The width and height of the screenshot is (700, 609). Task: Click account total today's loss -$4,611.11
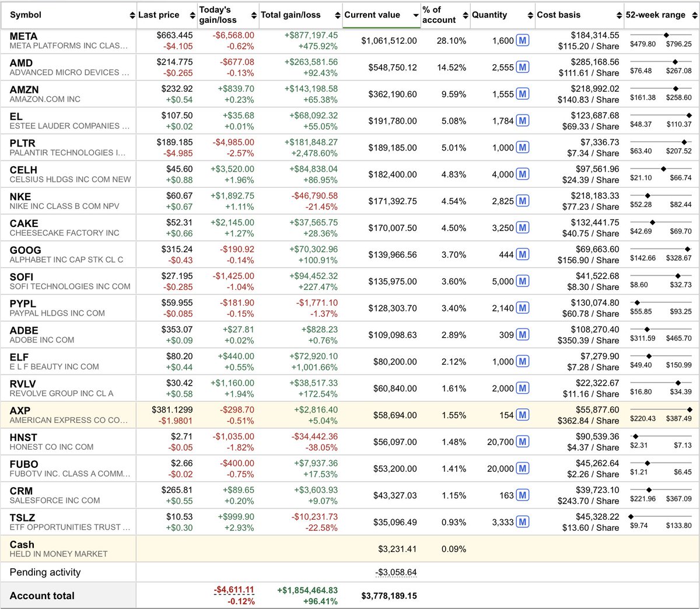tap(234, 590)
